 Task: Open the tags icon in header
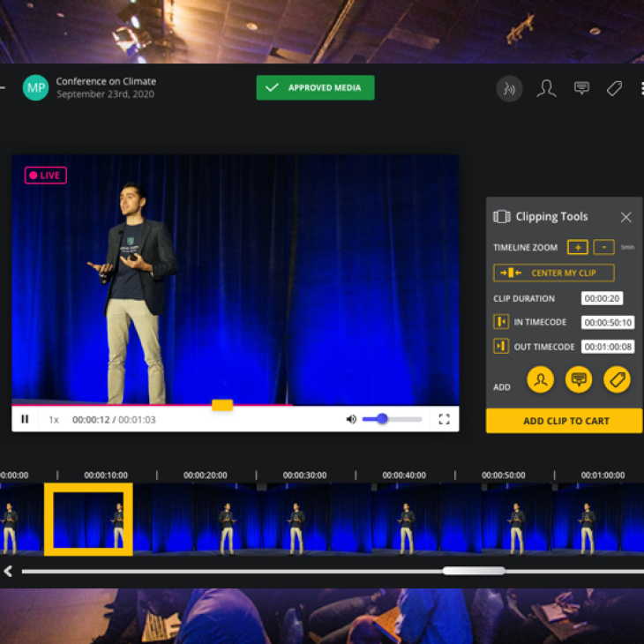tap(614, 88)
